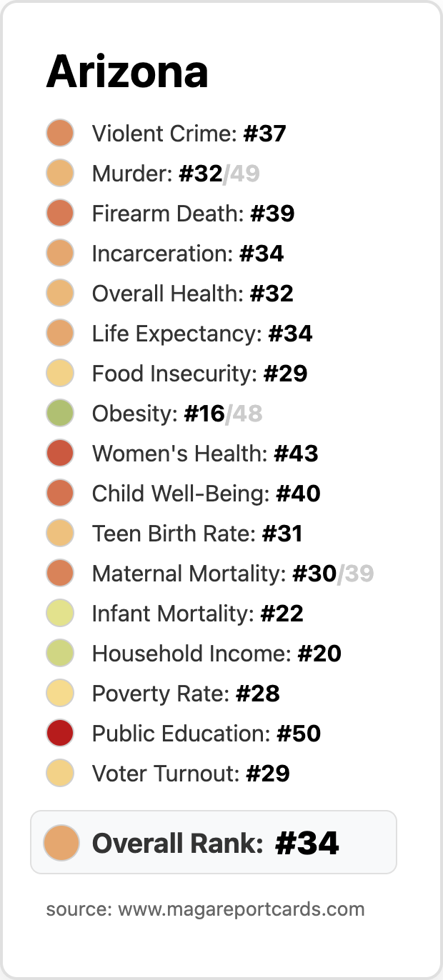Click the dark red Public Education dot
Image resolution: width=443 pixels, height=980 pixels.
[x=61, y=734]
